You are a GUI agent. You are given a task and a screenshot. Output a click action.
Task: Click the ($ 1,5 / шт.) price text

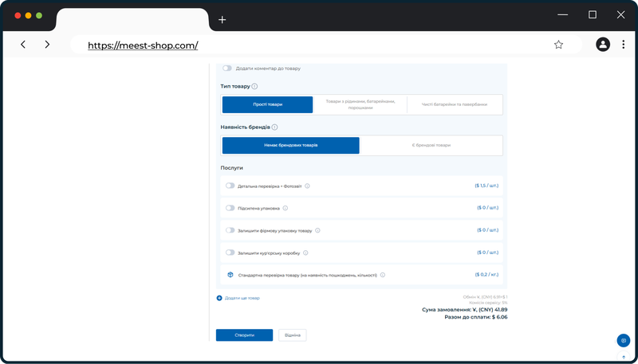pyautogui.click(x=486, y=186)
